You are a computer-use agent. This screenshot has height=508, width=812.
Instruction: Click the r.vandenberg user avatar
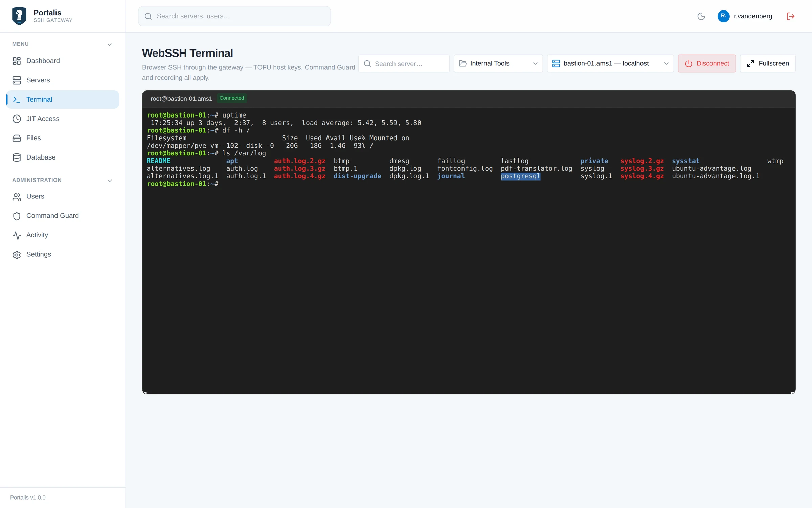(723, 16)
